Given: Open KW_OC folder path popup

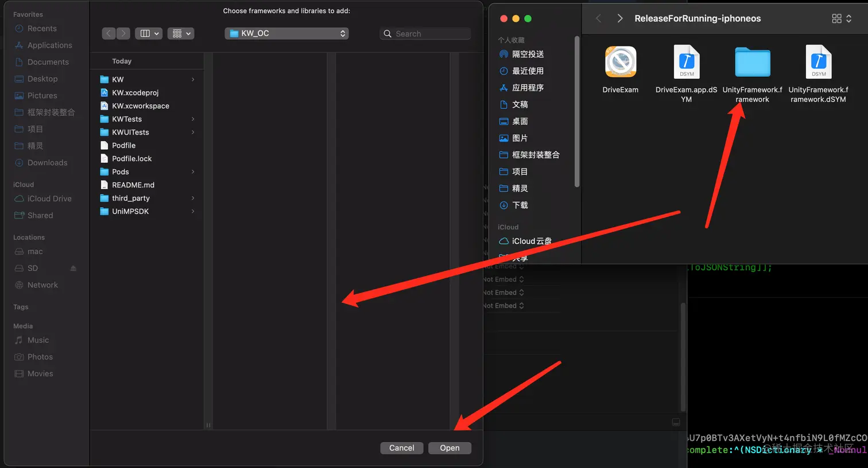Looking at the screenshot, I should pos(286,34).
